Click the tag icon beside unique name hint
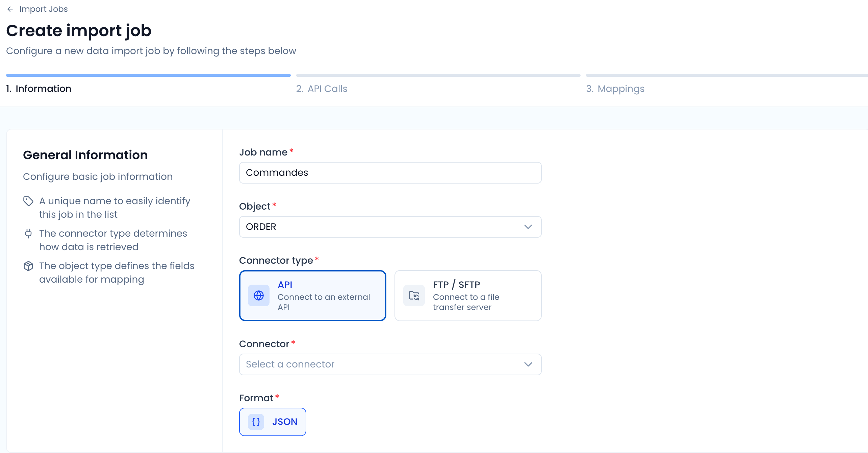 point(28,201)
